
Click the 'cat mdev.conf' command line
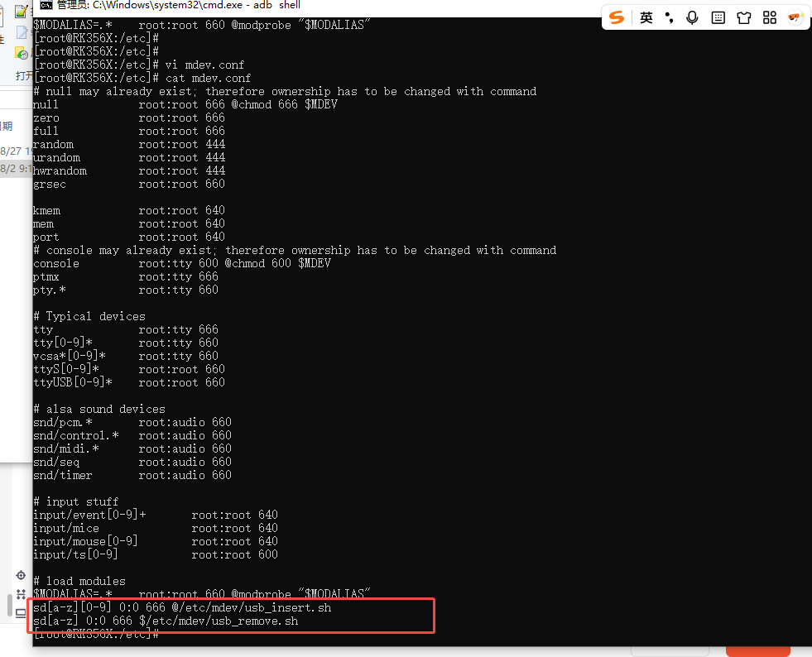(x=142, y=78)
